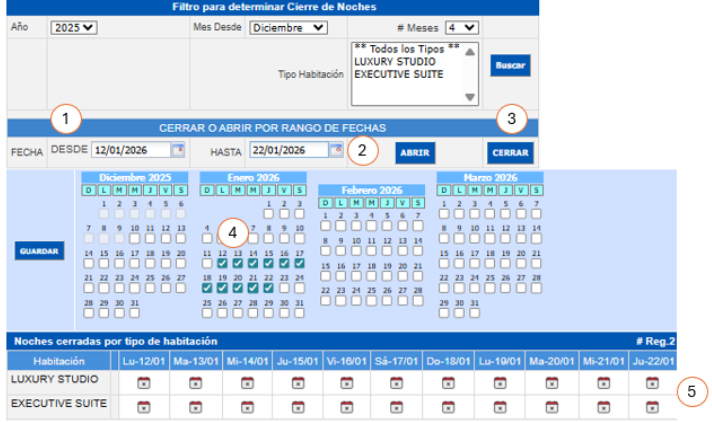This screenshot has width=712, height=422.
Task: Uncheck the January 12 checkbox in Enero 2026
Action: (x=223, y=264)
